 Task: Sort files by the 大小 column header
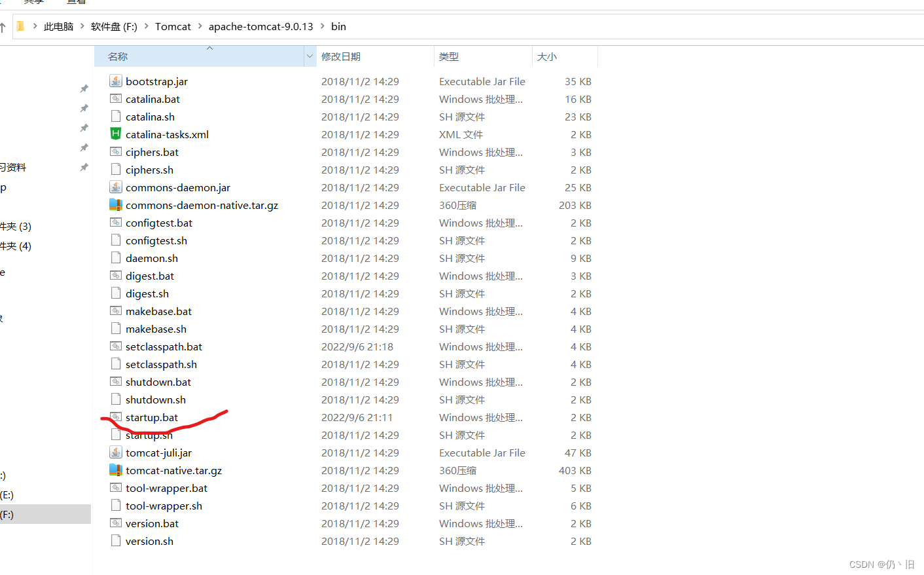[x=565, y=56]
